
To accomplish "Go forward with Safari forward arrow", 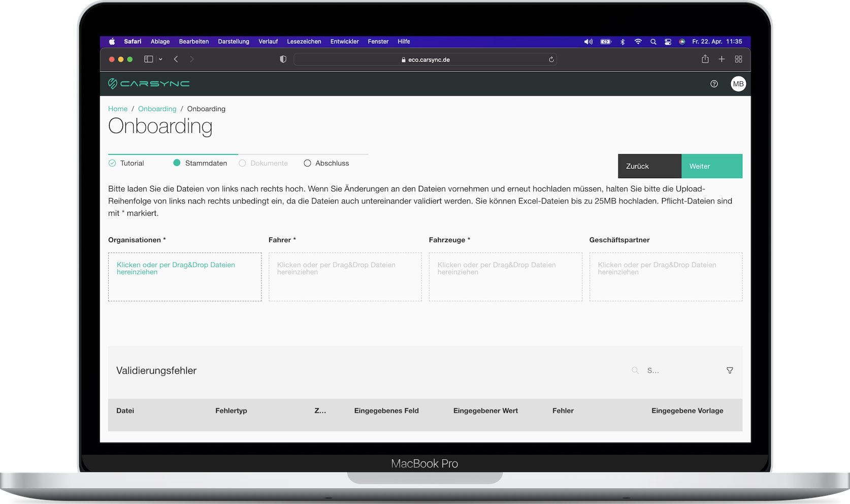I will coord(191,59).
